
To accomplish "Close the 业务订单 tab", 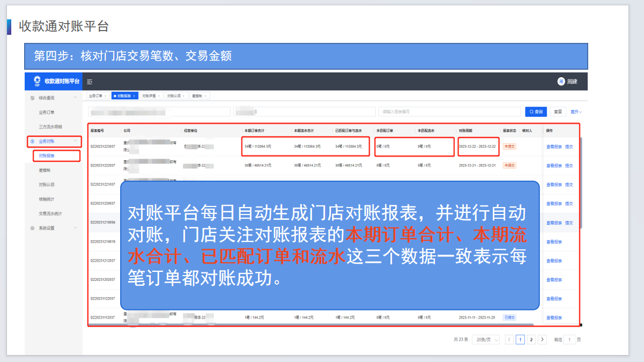I will tap(105, 96).
